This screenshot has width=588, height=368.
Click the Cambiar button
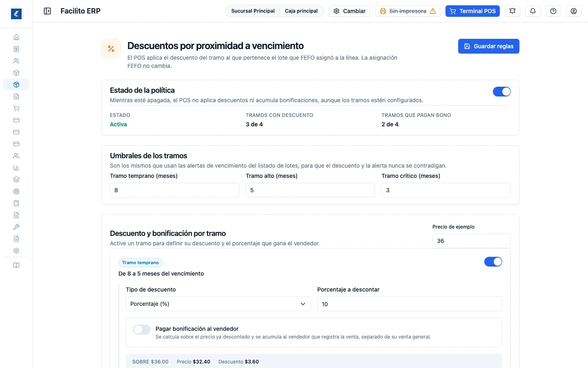[350, 11]
